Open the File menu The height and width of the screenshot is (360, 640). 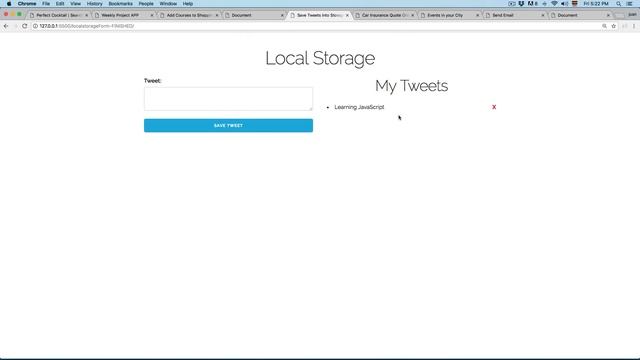(46, 4)
